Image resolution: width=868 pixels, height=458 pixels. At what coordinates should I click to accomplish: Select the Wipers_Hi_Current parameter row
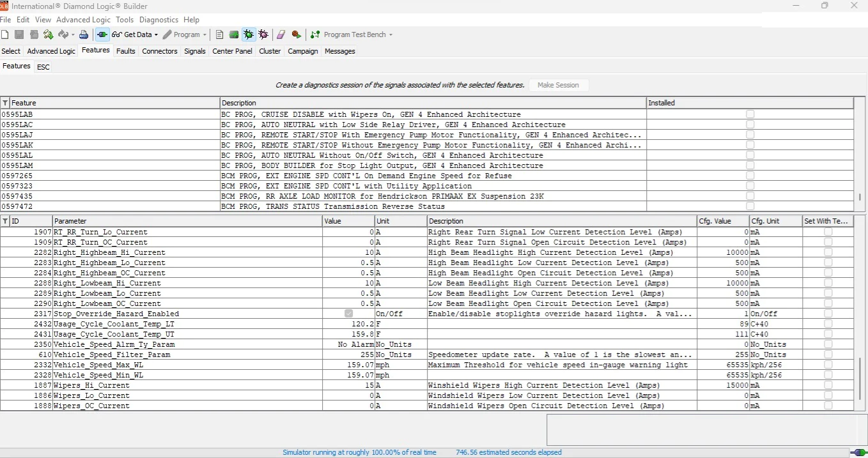click(x=427, y=385)
